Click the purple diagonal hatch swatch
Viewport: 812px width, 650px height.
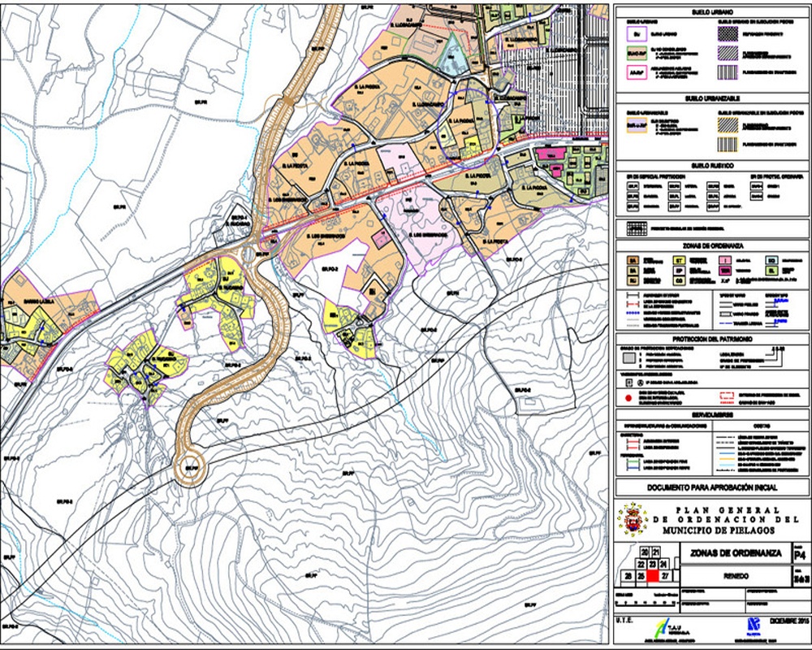[728, 53]
